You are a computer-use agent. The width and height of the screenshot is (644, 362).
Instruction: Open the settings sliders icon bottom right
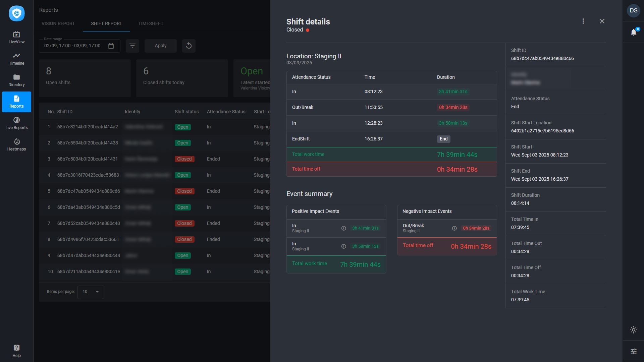(633, 351)
